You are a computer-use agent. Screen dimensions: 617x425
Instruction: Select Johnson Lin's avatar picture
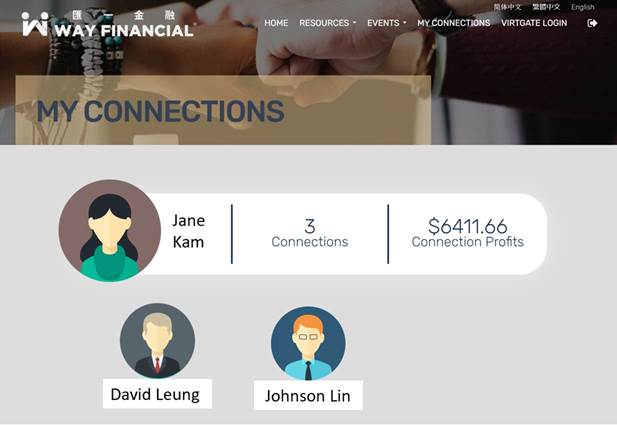308,343
